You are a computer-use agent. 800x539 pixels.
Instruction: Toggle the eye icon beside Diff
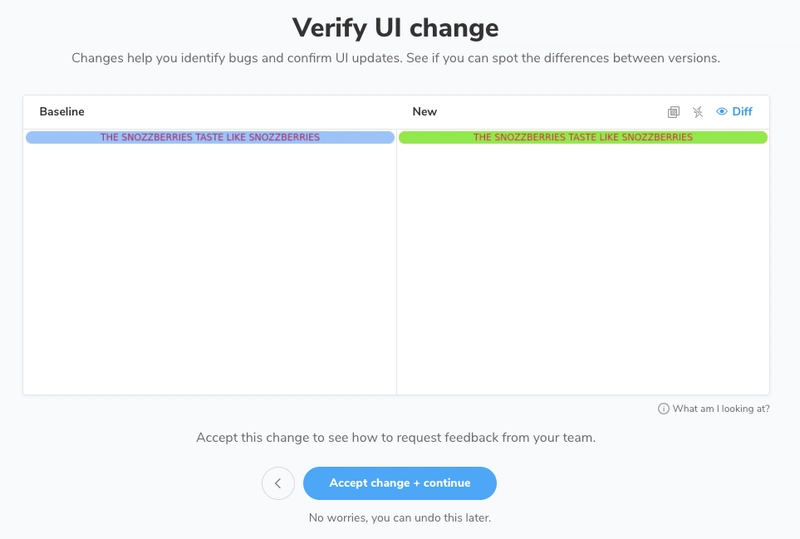pos(722,112)
